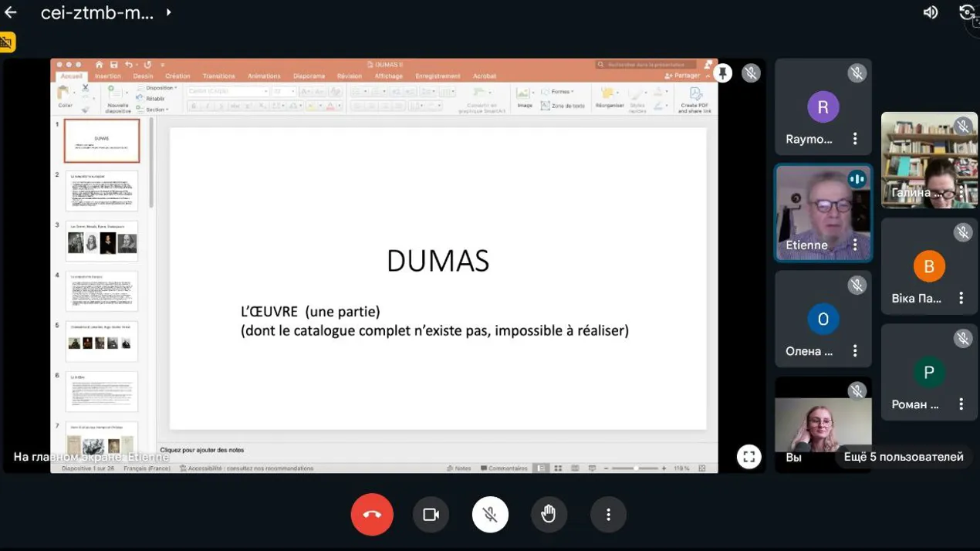Screen dimensions: 980x551
Task: Click the slide panel vertical scrollbar
Action: tap(151, 164)
